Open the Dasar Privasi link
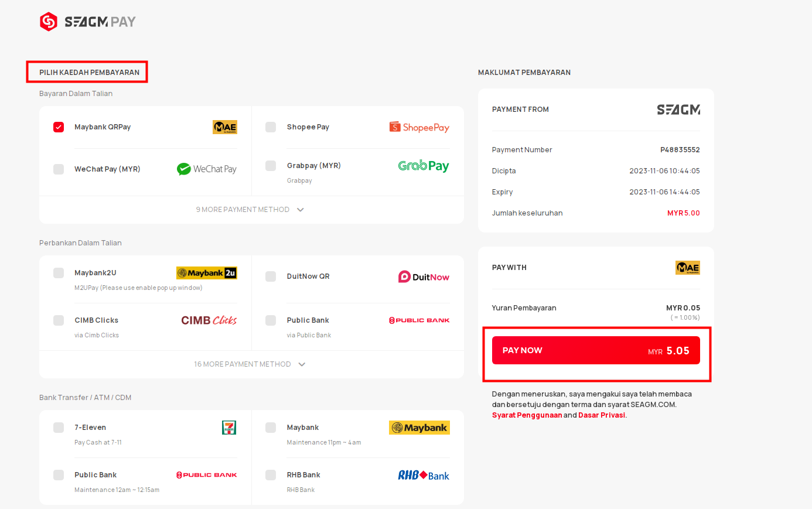812x509 pixels. [x=602, y=415]
